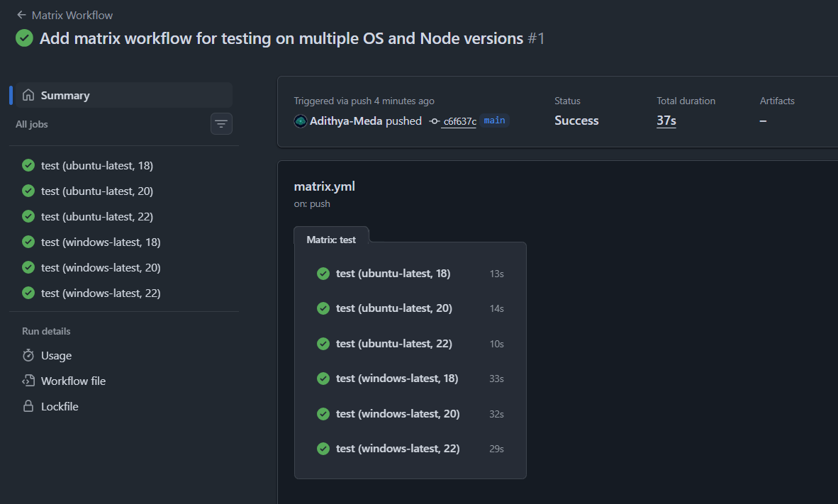Click the run number #1 text
Screen dimensions: 838x504
pyautogui.click(x=536, y=38)
